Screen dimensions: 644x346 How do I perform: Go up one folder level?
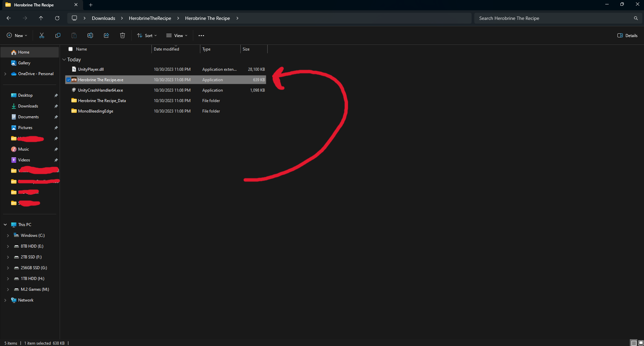tap(41, 18)
